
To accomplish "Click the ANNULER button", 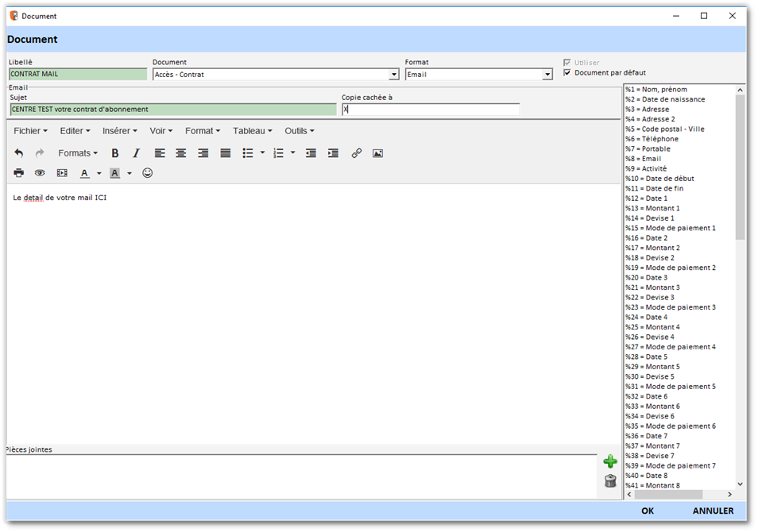I will tap(713, 511).
